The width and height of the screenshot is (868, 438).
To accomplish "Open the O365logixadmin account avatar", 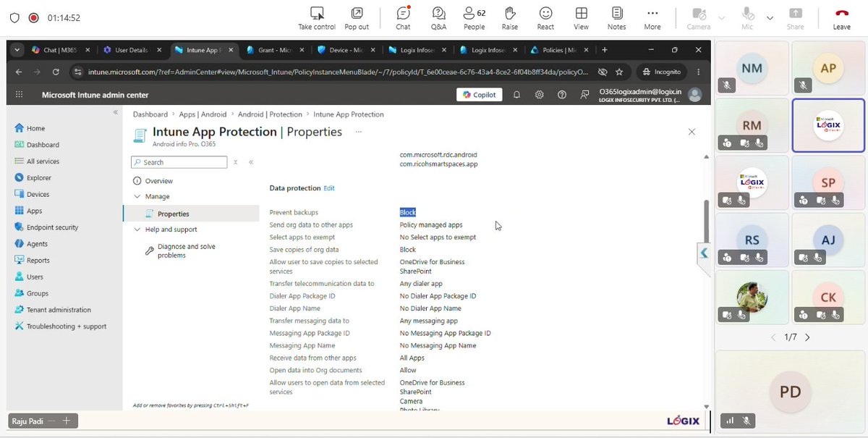I will 694,95.
